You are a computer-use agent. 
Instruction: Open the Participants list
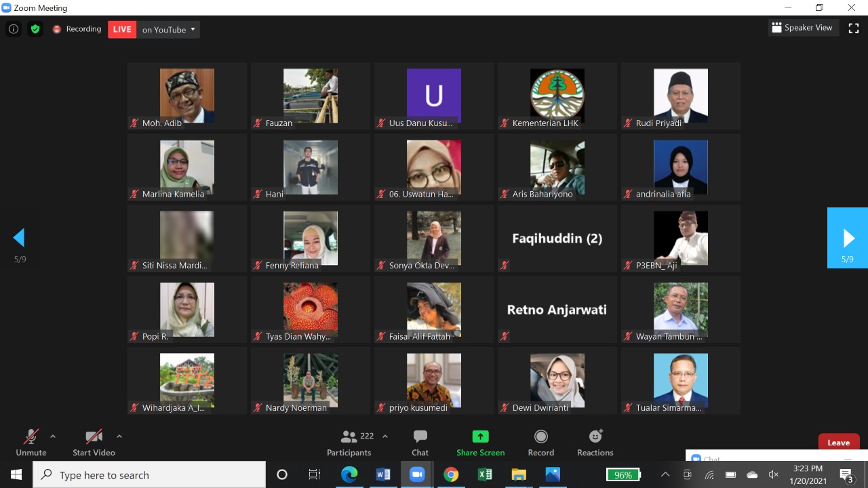point(350,443)
